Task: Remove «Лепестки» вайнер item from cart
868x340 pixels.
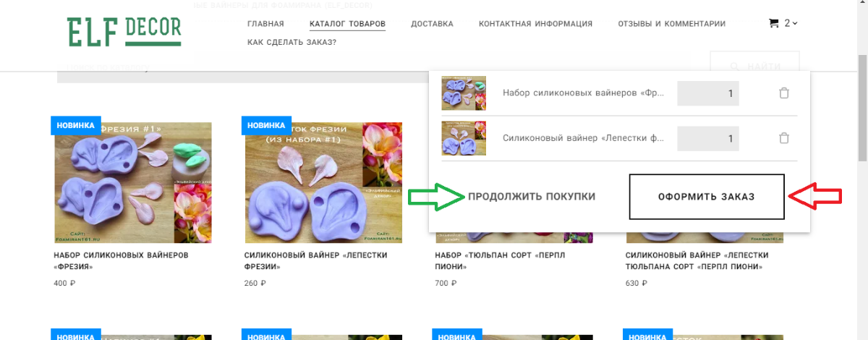Action: point(783,138)
